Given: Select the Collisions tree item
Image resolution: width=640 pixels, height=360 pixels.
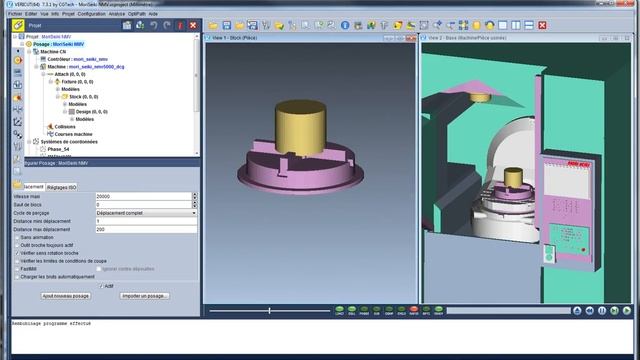Looking at the screenshot, I should [x=65, y=127].
